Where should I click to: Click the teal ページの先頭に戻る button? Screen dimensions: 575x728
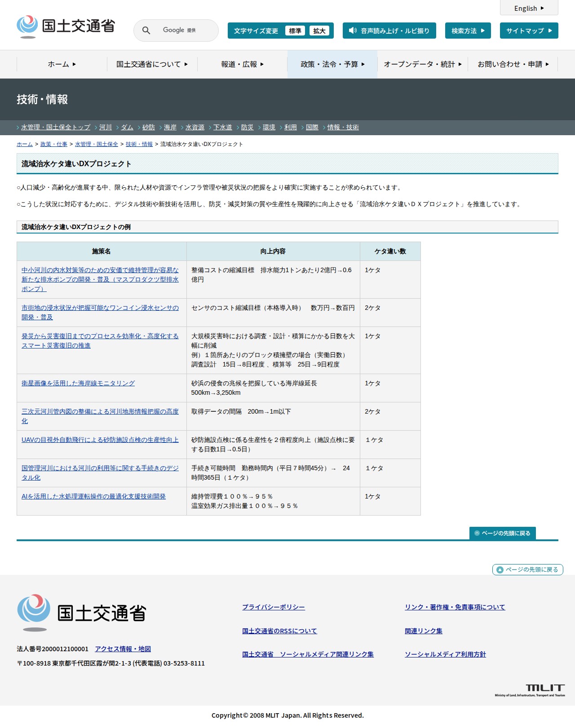point(503,533)
